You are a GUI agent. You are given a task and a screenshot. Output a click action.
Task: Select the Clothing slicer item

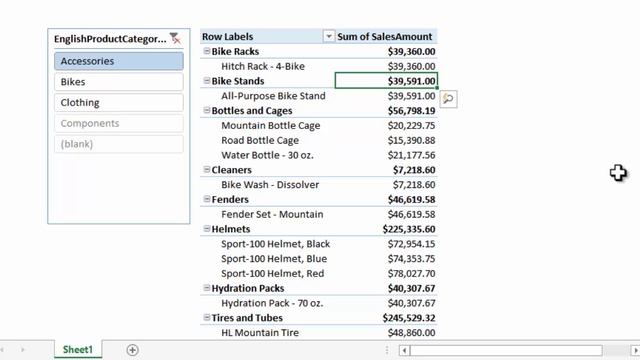click(x=119, y=102)
